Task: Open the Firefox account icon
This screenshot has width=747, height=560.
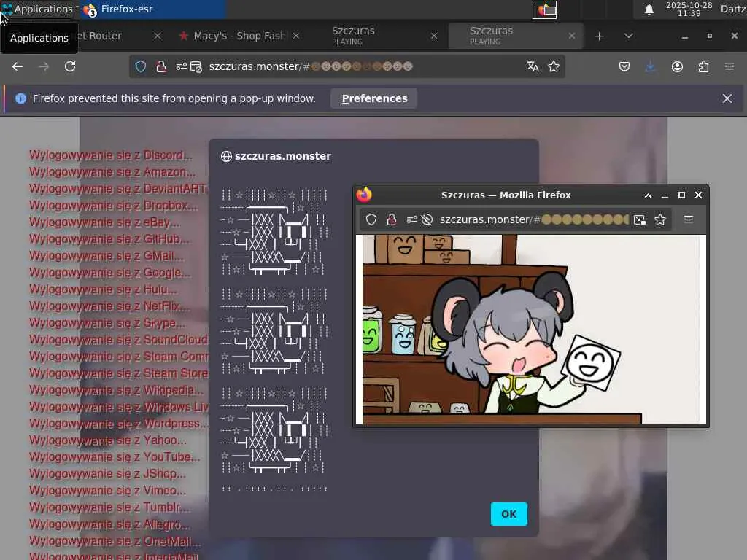Action: 677,66
